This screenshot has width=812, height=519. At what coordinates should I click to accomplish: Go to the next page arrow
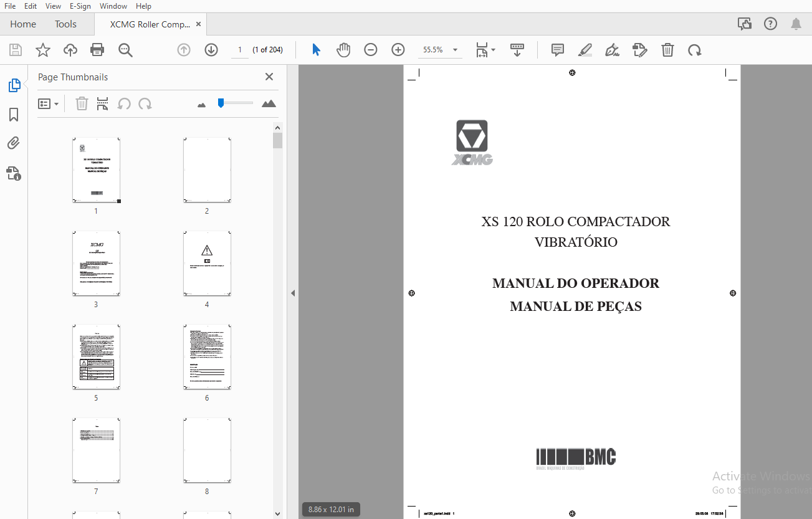pos(211,50)
